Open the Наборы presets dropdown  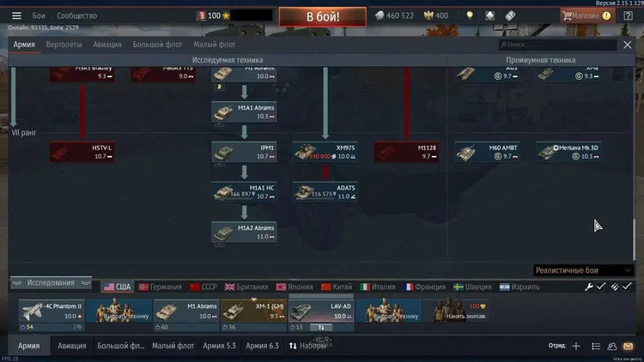point(307,346)
